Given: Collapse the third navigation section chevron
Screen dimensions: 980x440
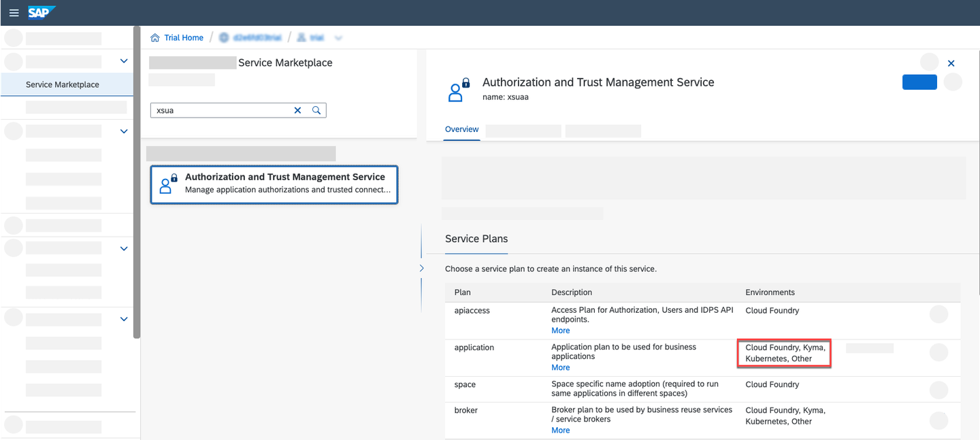Looking at the screenshot, I should point(124,249).
